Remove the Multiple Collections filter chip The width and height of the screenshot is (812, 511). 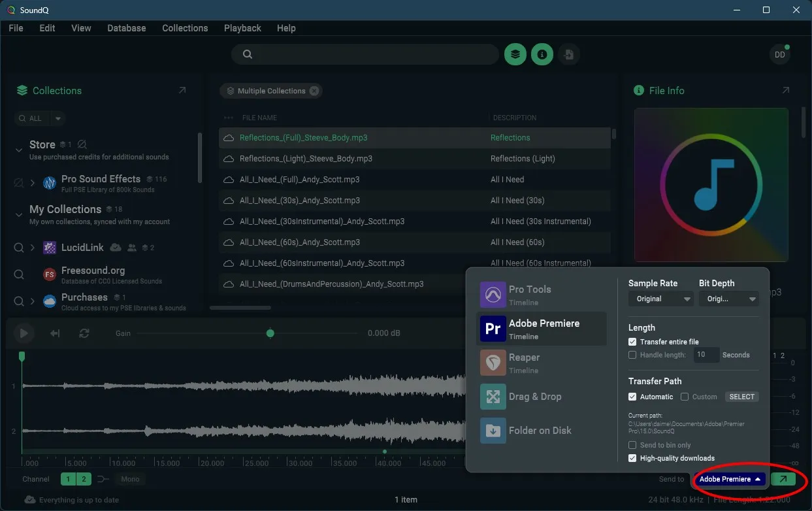pos(314,91)
